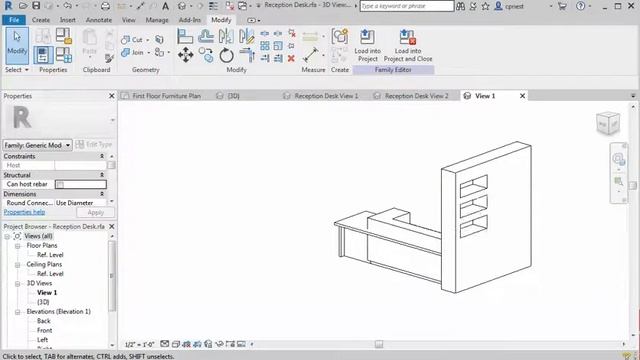The width and height of the screenshot is (640, 360).
Task: Activate the Offset tool
Action: 206,36
